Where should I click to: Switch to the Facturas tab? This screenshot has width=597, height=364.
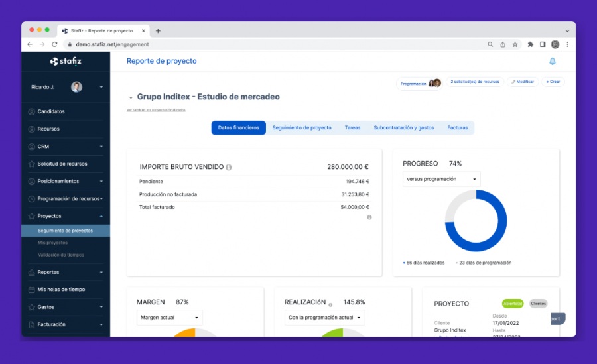pyautogui.click(x=457, y=127)
